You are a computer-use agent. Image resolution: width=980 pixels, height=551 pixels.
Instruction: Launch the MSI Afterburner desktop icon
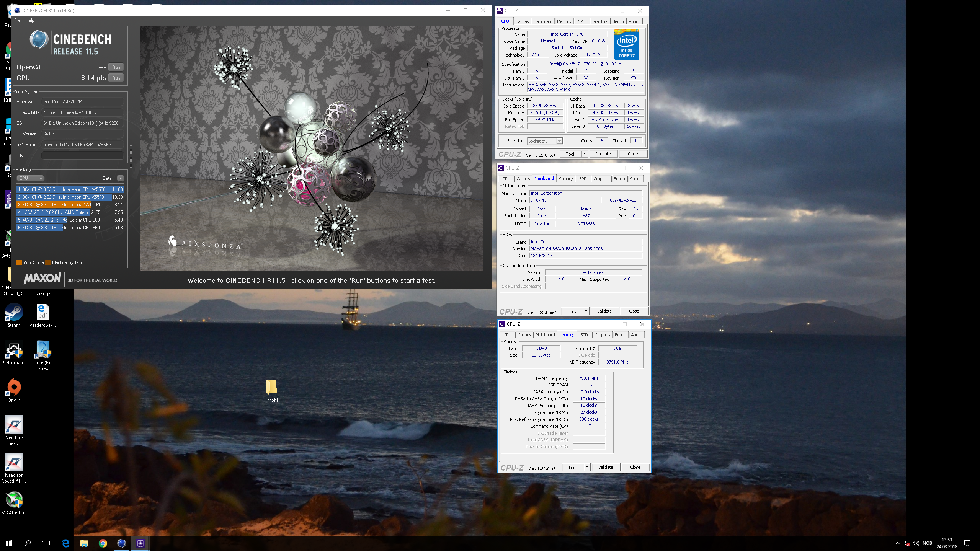pyautogui.click(x=14, y=503)
